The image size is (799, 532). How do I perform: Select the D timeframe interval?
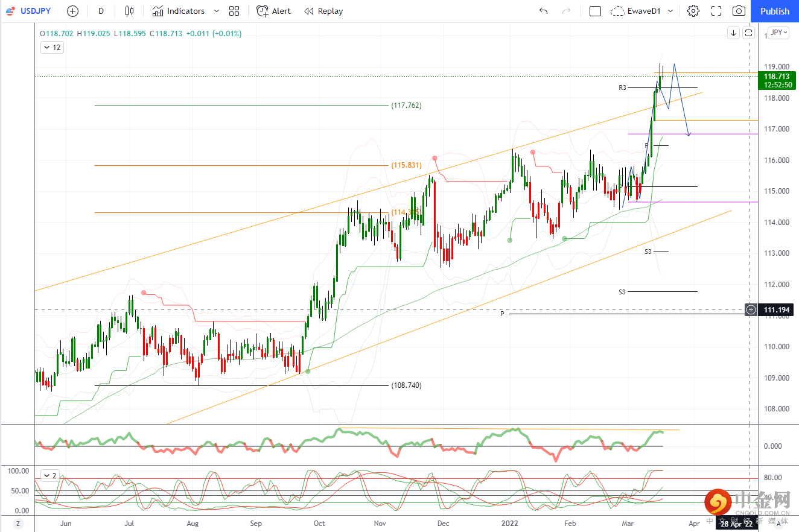[101, 11]
